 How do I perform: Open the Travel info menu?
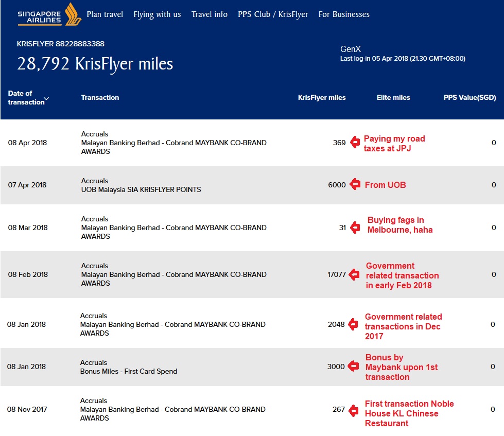[209, 14]
